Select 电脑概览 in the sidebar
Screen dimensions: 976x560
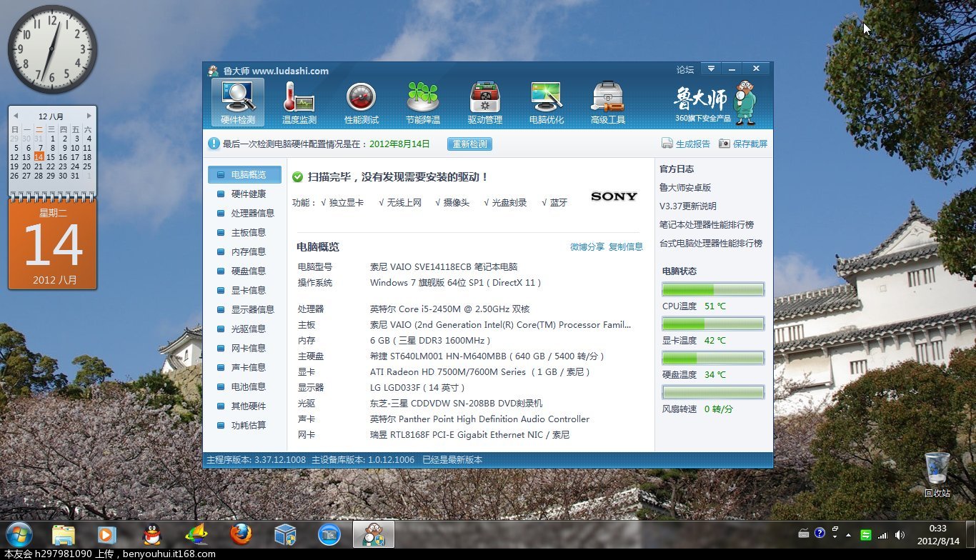[244, 174]
